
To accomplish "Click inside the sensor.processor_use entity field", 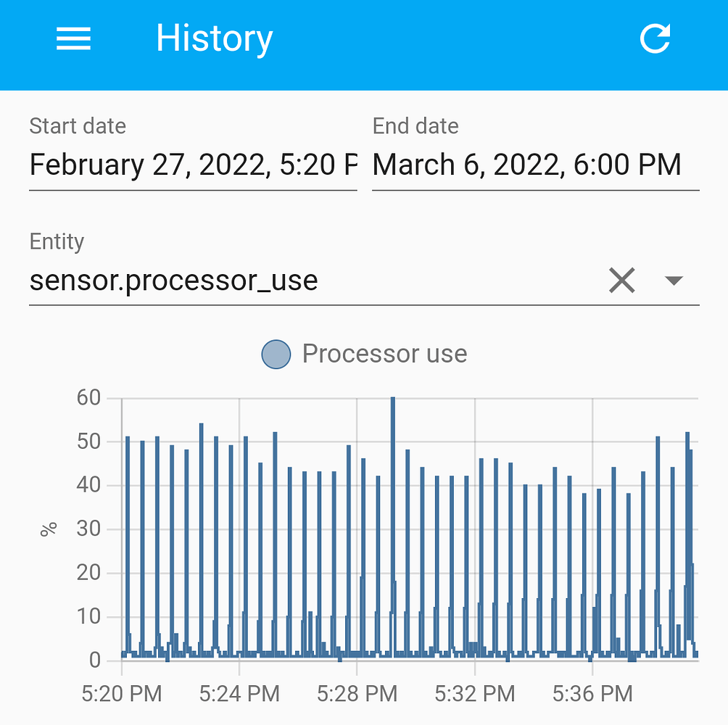I will (174, 281).
